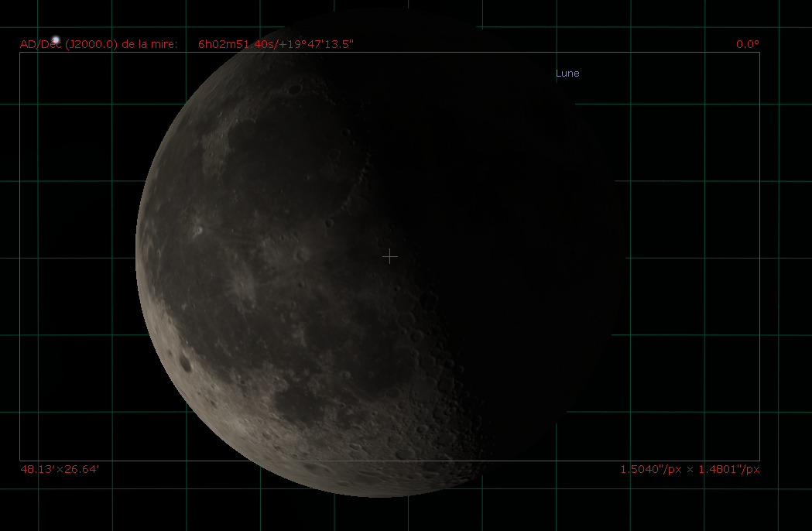Click the AD/Dec (J2000.0) de la mire label
The height and width of the screenshot is (531, 812).
pyautogui.click(x=98, y=44)
